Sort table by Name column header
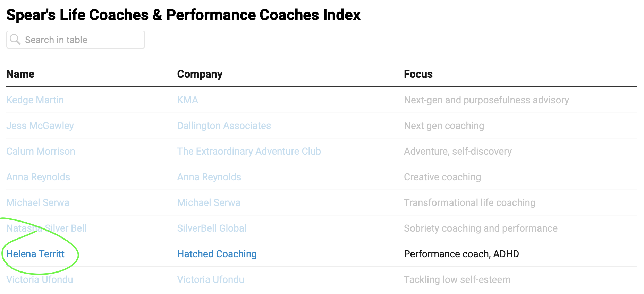This screenshot has height=294, width=644. (20, 74)
